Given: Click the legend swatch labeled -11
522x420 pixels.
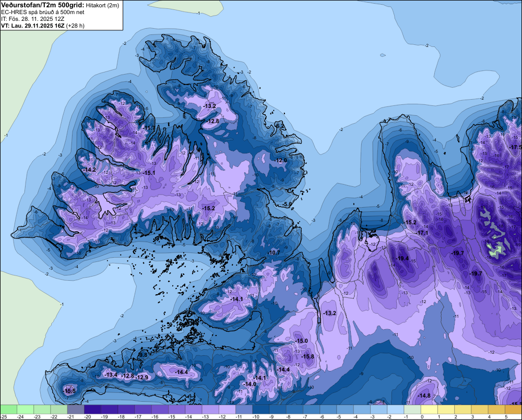Looking at the screenshot, I should (x=244, y=409).
